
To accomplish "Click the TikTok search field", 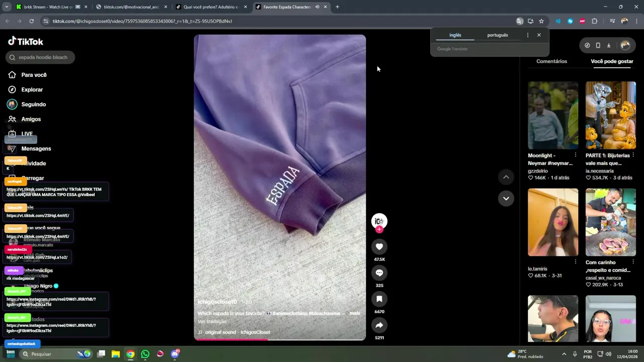I will (x=40, y=57).
